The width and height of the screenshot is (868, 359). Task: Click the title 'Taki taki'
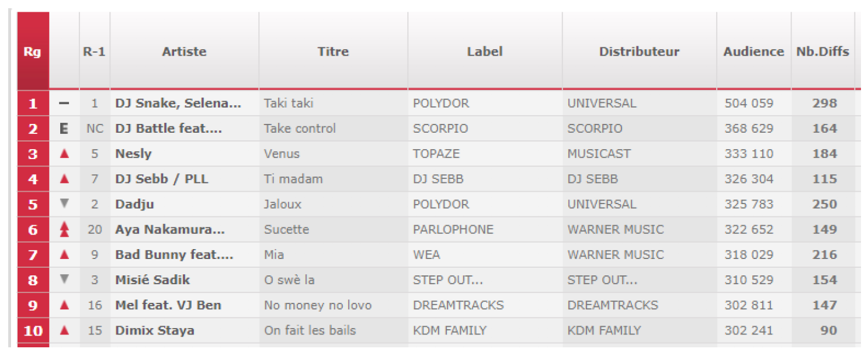[289, 103]
